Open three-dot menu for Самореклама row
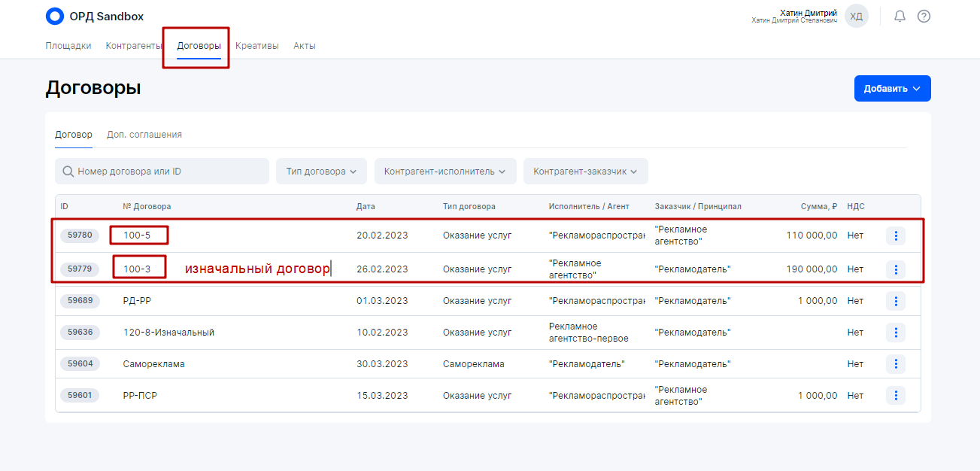 (x=895, y=364)
